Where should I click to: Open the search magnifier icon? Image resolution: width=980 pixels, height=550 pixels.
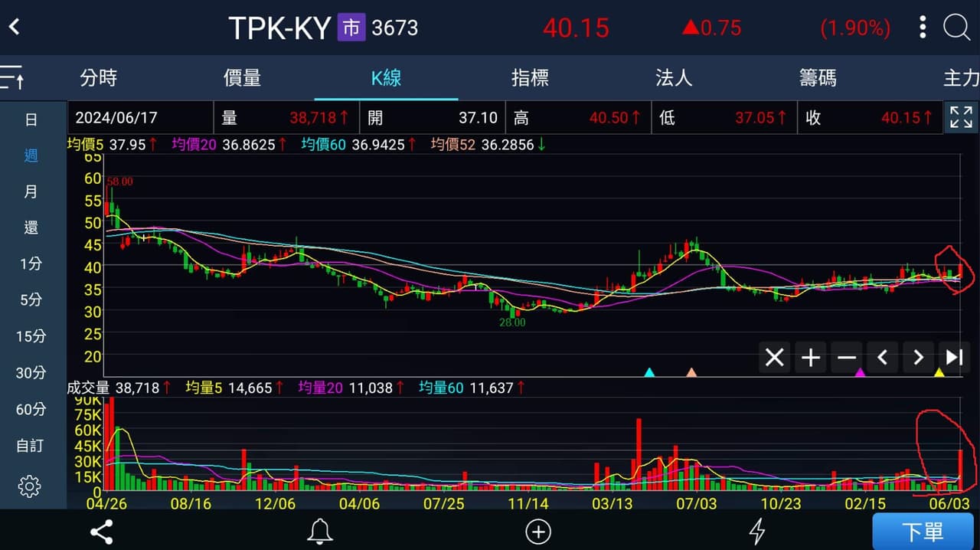[x=956, y=28]
